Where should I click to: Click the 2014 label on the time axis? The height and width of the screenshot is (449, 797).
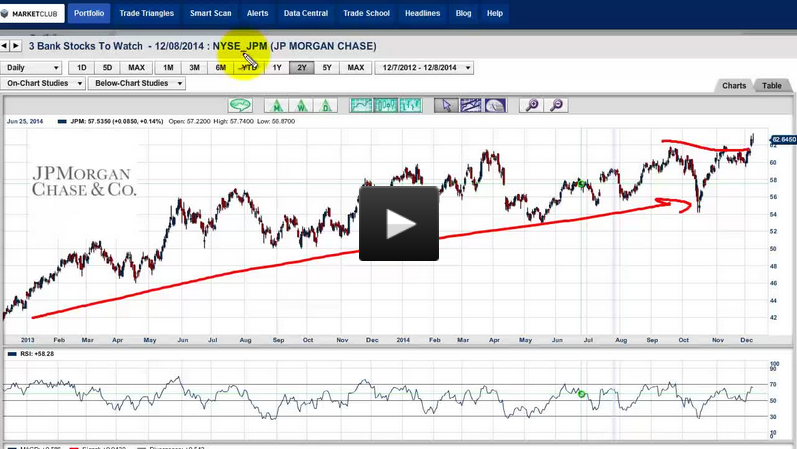[403, 340]
